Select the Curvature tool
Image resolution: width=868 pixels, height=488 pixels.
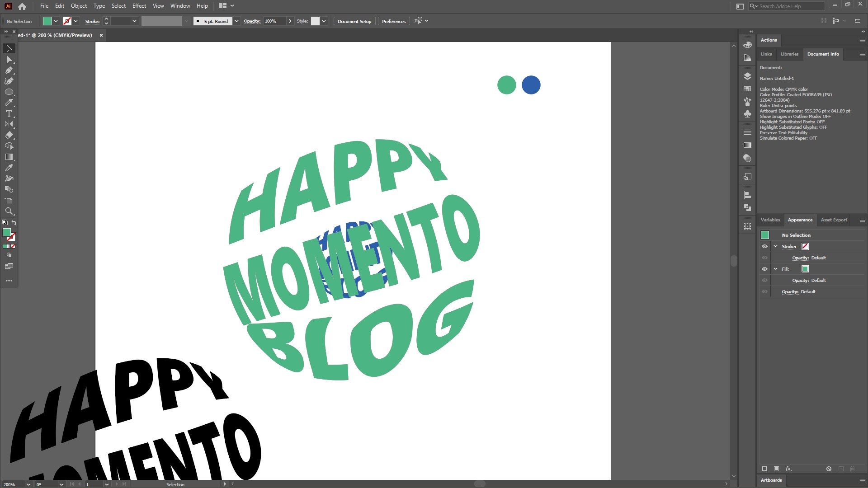[9, 81]
